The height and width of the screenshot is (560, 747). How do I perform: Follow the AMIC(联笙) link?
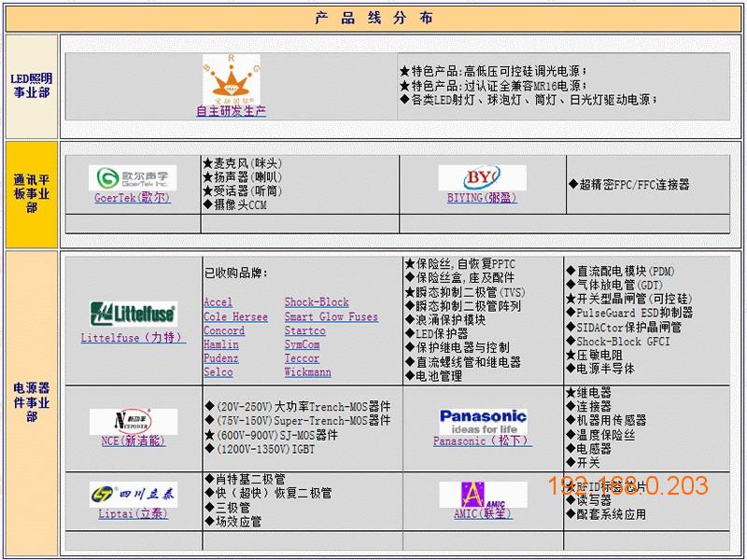click(483, 514)
